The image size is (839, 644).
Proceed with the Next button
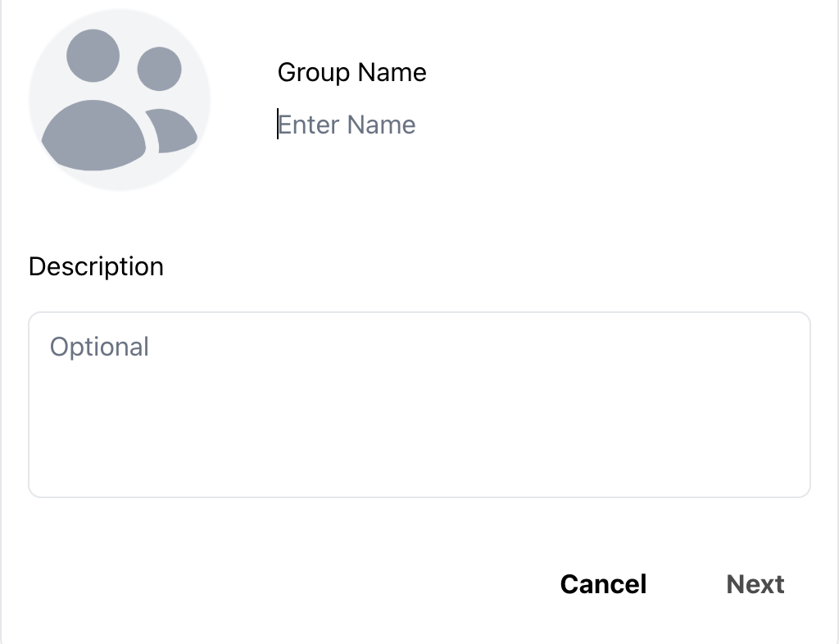[755, 584]
